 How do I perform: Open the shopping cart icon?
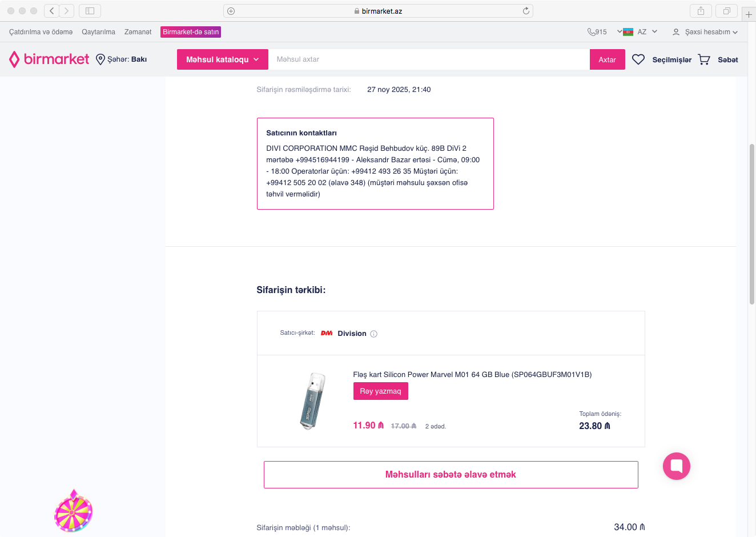point(704,59)
